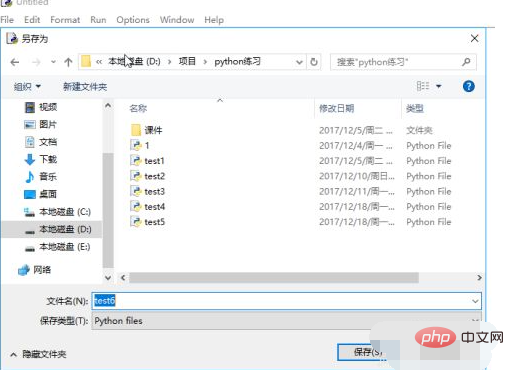Select the 下载 downloads icon
Screen dimensions: 514x370
(x=30, y=159)
